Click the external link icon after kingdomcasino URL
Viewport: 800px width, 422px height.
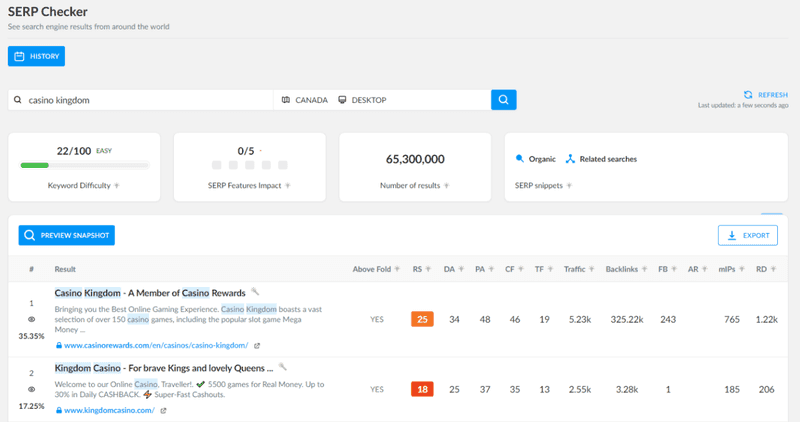point(163,411)
